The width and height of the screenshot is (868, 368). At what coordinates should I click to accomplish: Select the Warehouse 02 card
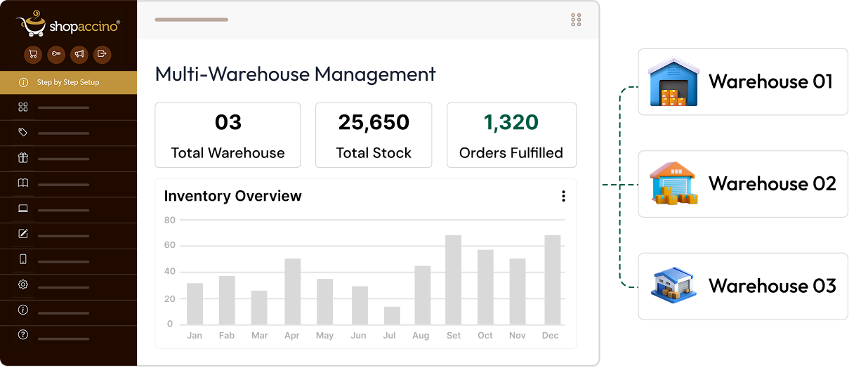pos(743,184)
